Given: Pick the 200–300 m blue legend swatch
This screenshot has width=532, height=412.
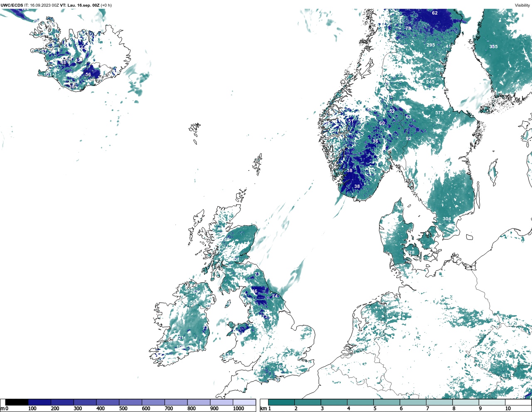Looking at the screenshot, I should (x=62, y=402).
